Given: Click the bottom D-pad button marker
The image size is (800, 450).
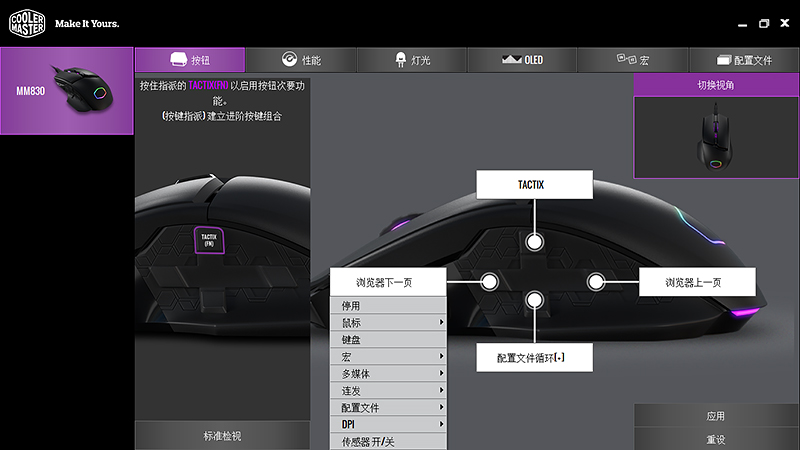Looking at the screenshot, I should click(x=534, y=300).
